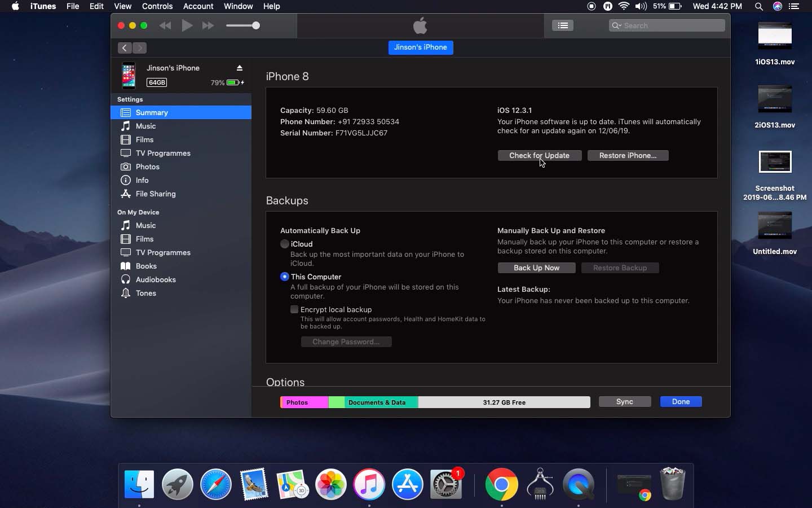
Task: Click the 31.27 GB Free storage segment
Action: click(x=504, y=402)
